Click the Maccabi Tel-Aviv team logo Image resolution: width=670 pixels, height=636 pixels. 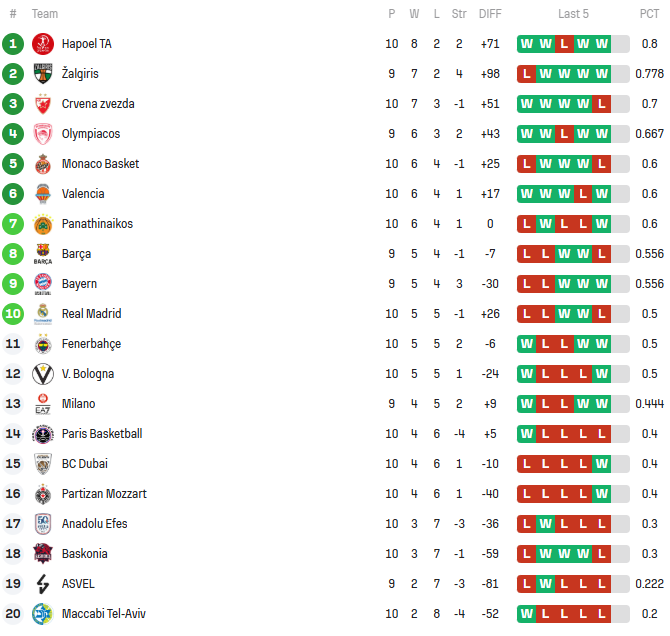coord(42,614)
